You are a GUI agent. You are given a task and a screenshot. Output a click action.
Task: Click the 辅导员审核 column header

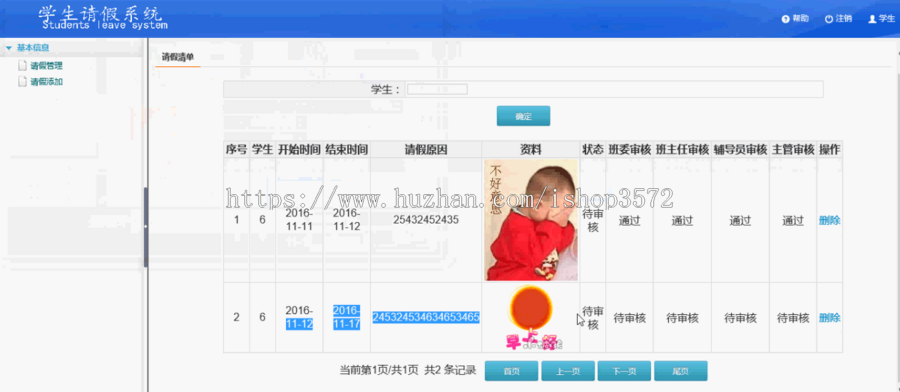coord(740,150)
